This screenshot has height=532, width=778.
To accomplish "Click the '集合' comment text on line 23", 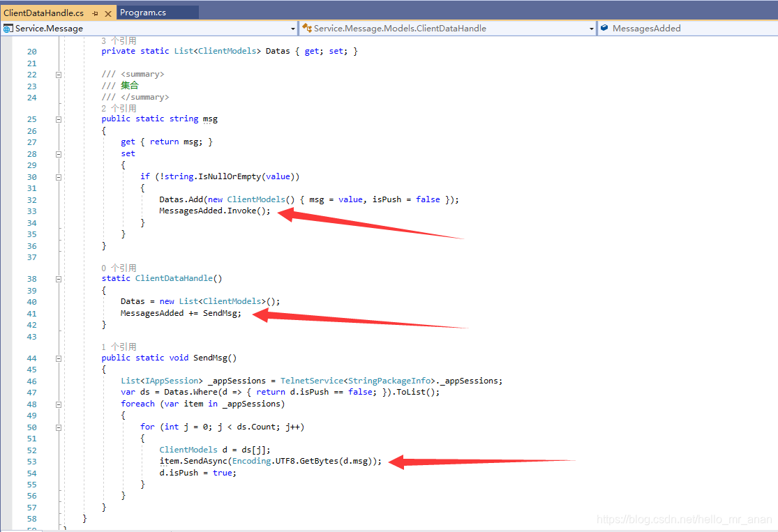I will (130, 85).
